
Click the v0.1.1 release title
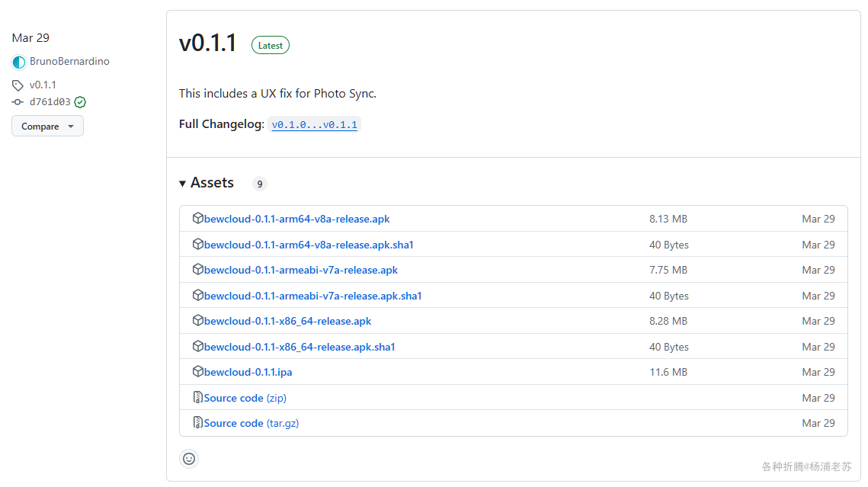[x=208, y=43]
